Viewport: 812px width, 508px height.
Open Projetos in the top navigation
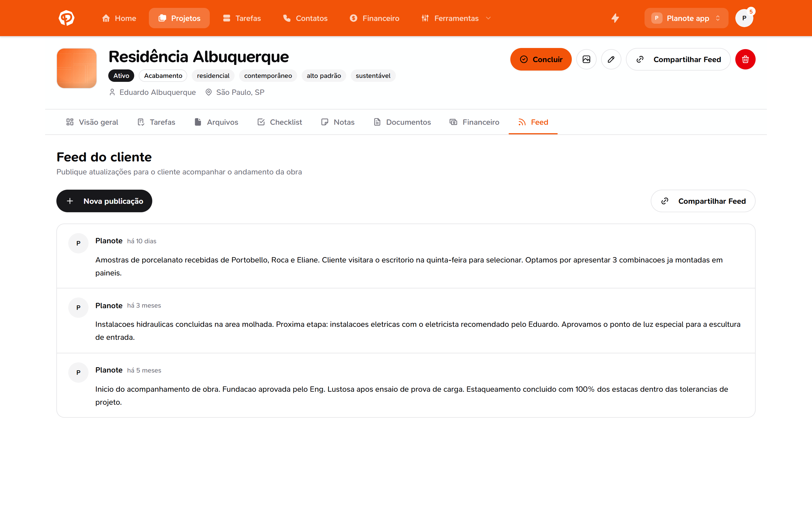click(x=179, y=18)
